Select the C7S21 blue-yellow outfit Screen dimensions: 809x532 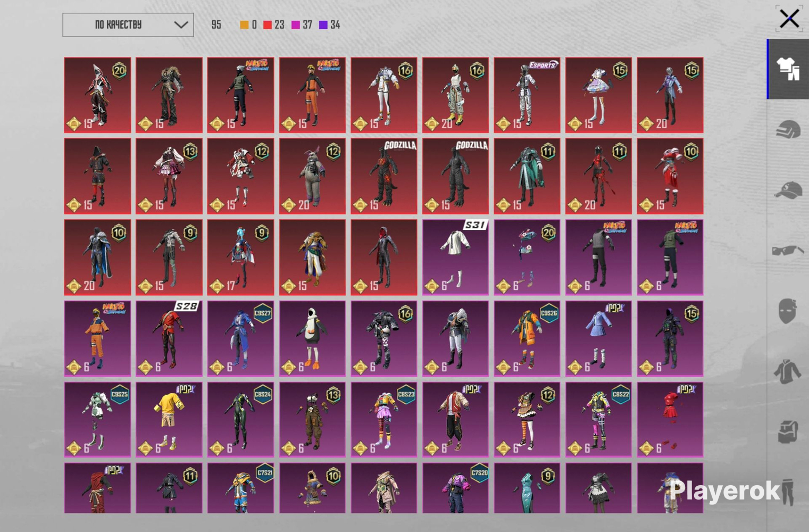pos(241,488)
